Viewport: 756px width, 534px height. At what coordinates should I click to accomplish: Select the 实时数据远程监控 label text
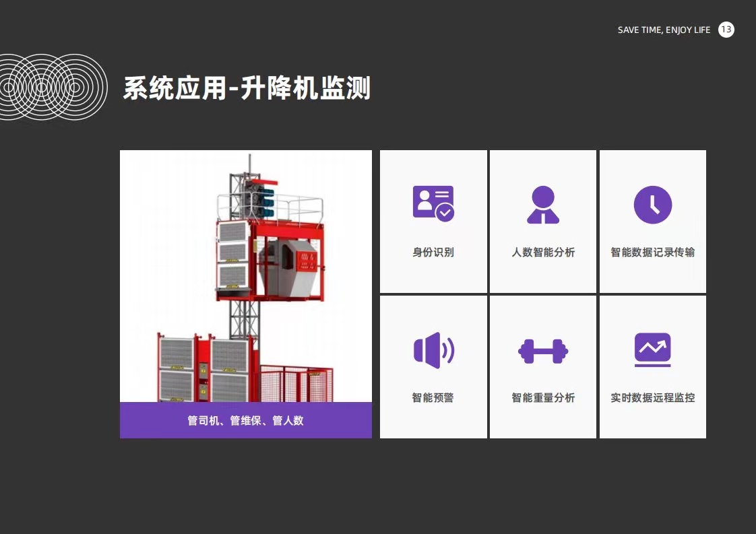point(653,397)
